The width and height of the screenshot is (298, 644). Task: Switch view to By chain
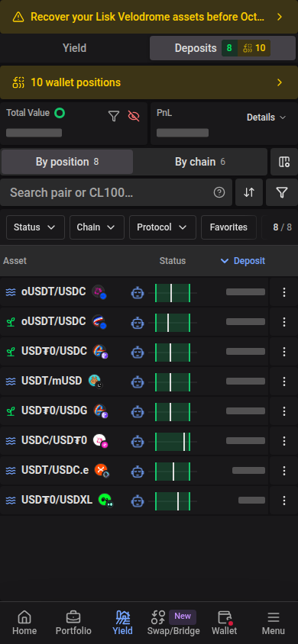[x=200, y=162]
